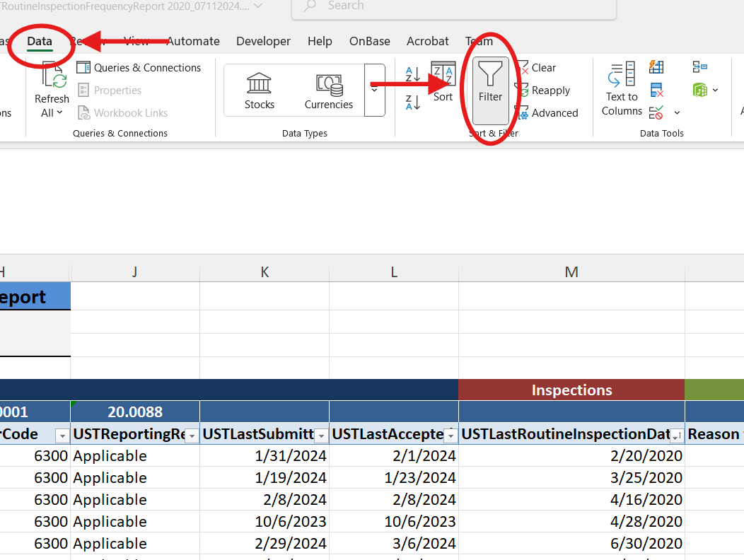Sort descending with Z to A icon
This screenshot has width=744, height=560.
[413, 102]
